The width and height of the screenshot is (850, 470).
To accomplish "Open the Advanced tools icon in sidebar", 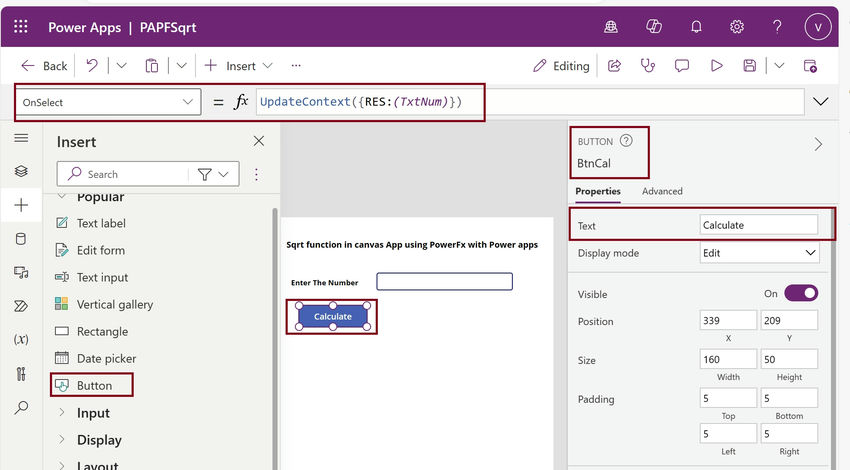I will (21, 374).
